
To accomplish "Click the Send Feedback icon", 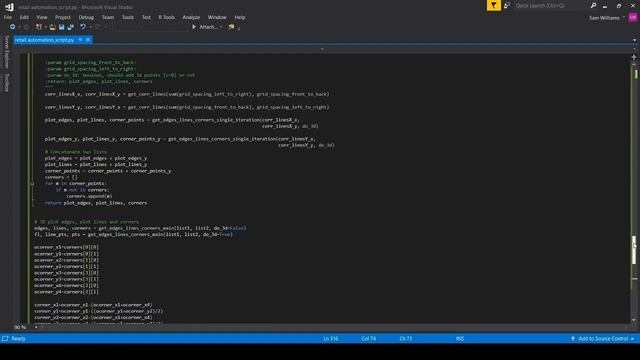I will point(507,5).
